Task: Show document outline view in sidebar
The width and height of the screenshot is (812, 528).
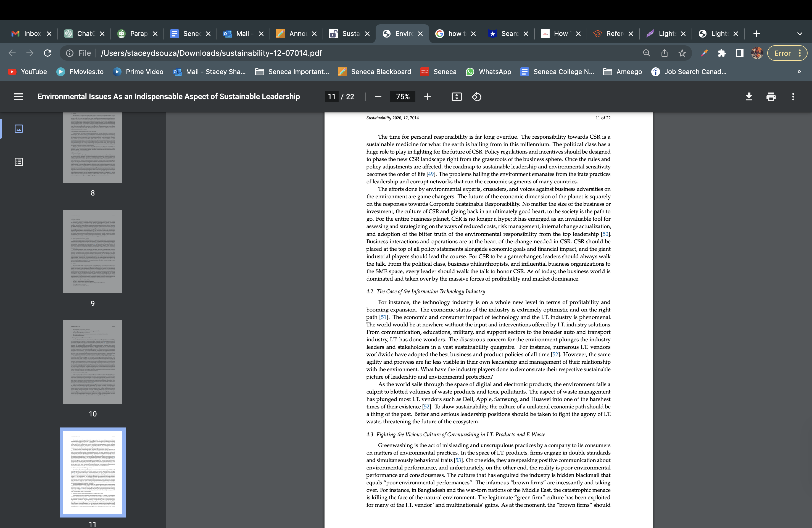Action: [19, 162]
